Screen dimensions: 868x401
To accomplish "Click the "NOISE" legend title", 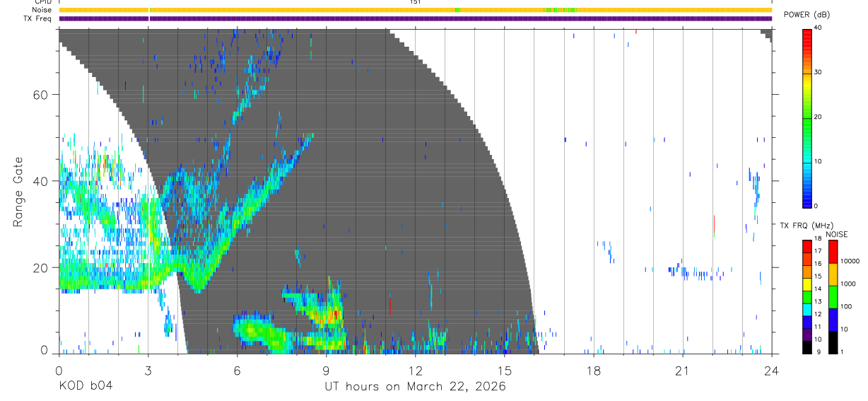I will tap(837, 234).
